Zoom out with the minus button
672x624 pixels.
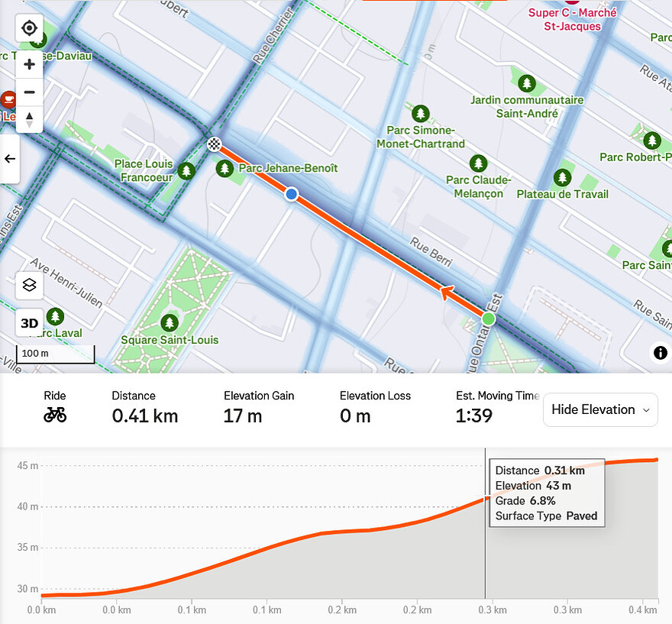point(29,92)
